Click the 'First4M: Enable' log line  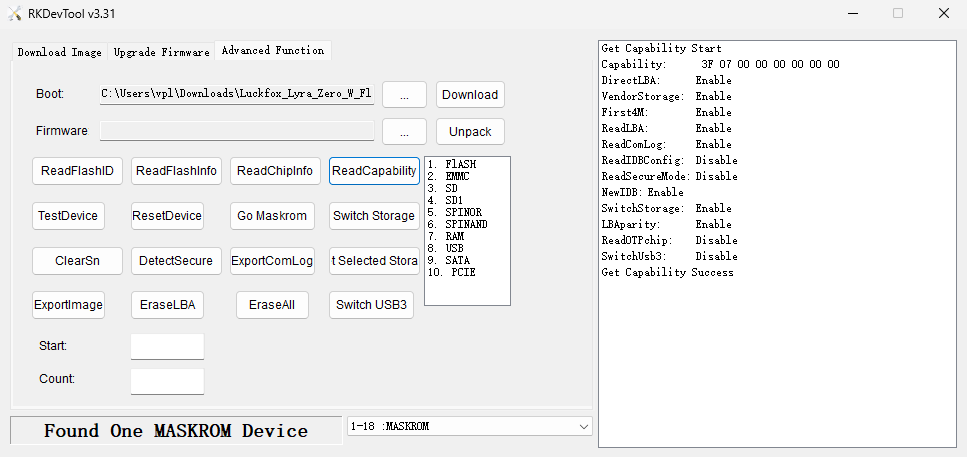coord(666,112)
